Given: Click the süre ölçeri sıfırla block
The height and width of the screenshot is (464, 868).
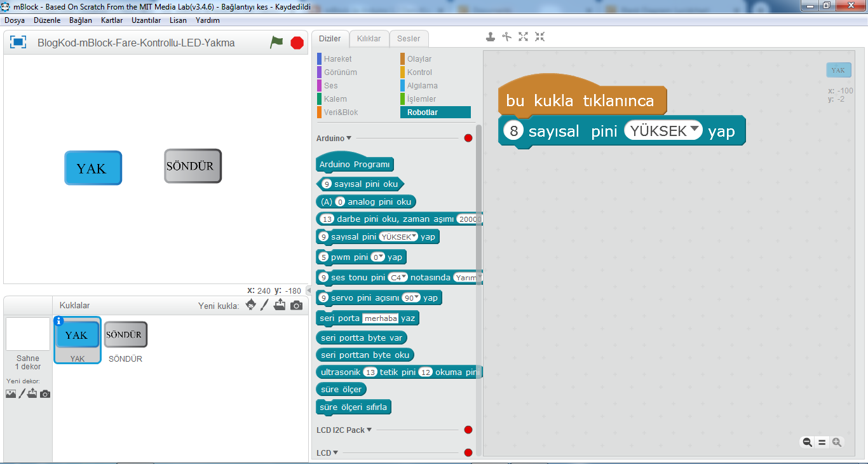Looking at the screenshot, I should coord(354,407).
